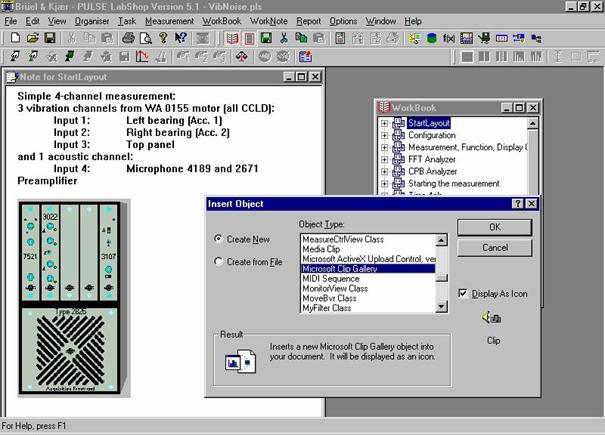Select the Create New radio button

tap(219, 239)
